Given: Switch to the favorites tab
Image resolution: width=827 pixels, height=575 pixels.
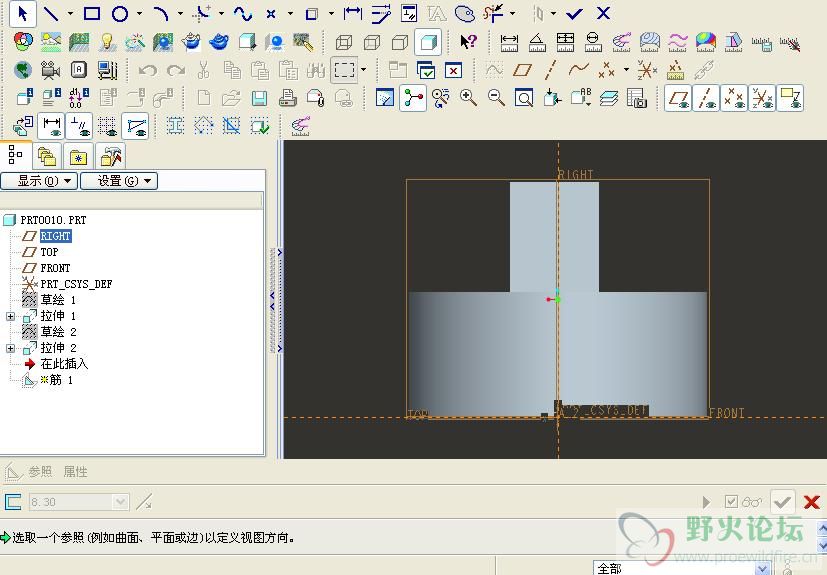Looking at the screenshot, I should click(x=78, y=156).
